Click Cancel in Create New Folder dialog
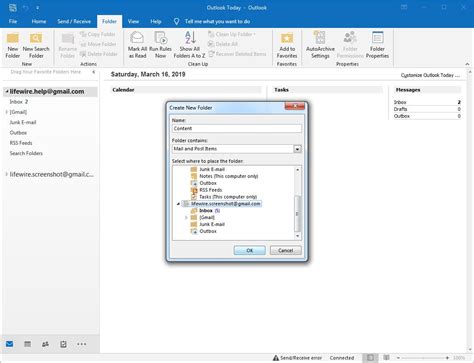This screenshot has width=474, height=363. point(286,250)
